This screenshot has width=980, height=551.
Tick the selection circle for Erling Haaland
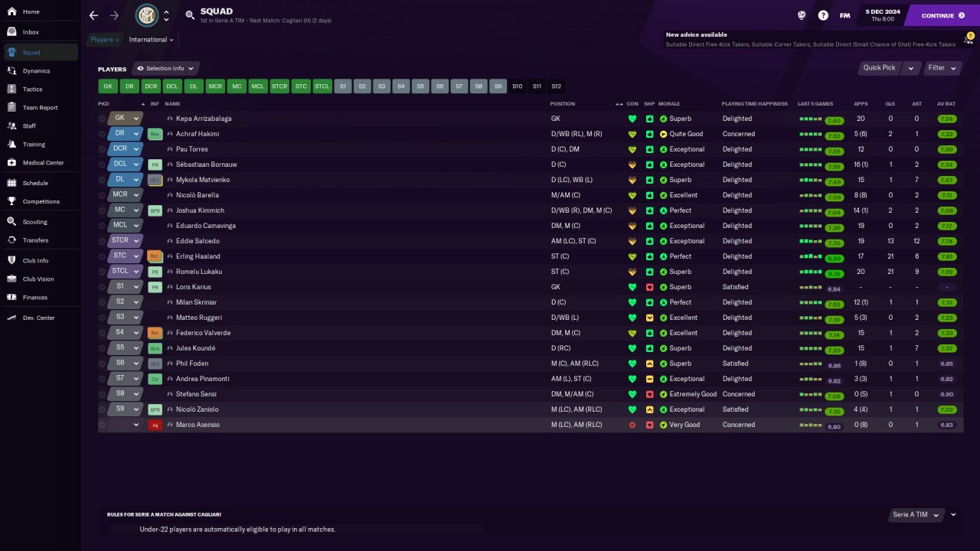(102, 256)
